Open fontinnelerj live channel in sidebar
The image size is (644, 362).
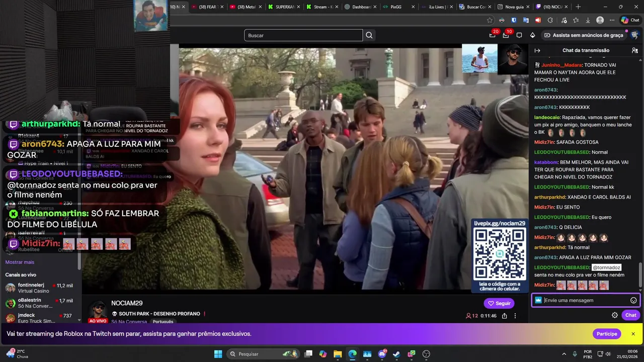[x=40, y=288]
